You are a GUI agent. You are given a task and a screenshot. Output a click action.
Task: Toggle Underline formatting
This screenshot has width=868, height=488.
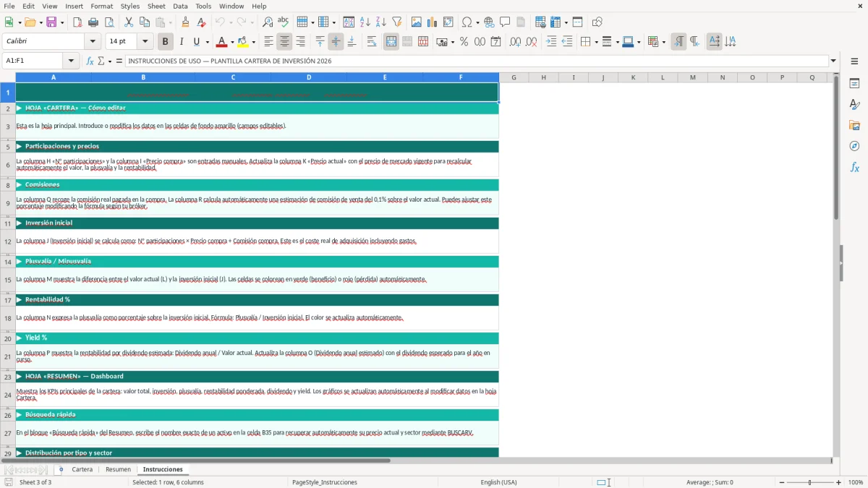pos(197,42)
